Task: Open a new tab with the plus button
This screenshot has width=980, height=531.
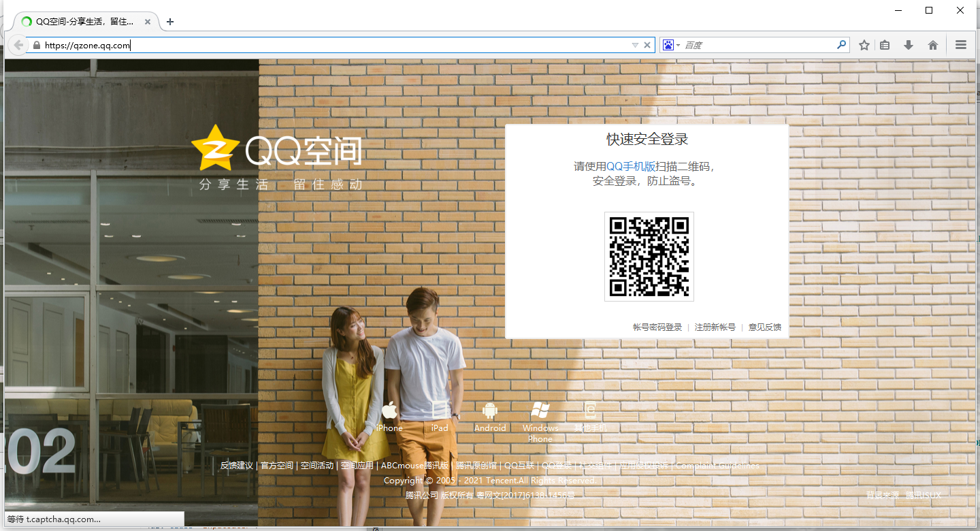Action: (x=169, y=21)
